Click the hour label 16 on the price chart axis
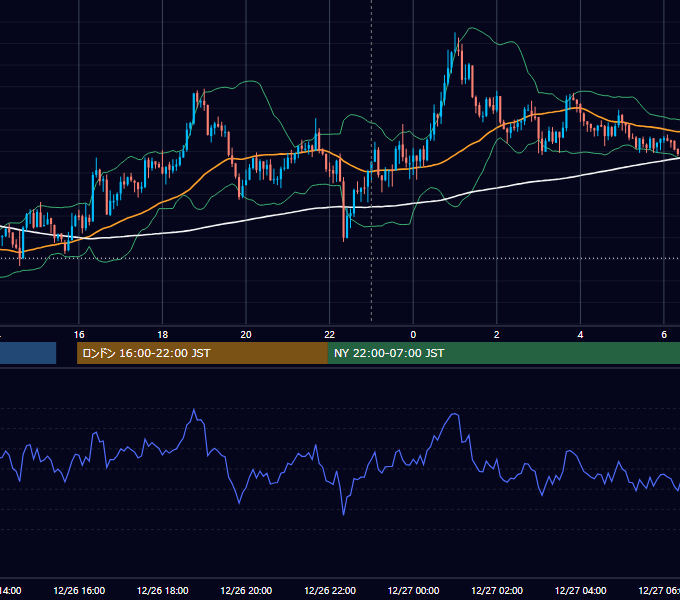Image resolution: width=680 pixels, height=600 pixels. tap(79, 335)
